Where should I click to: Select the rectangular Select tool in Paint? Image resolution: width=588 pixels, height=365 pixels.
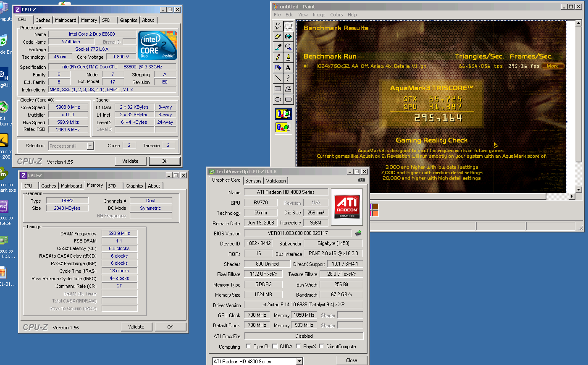(289, 26)
